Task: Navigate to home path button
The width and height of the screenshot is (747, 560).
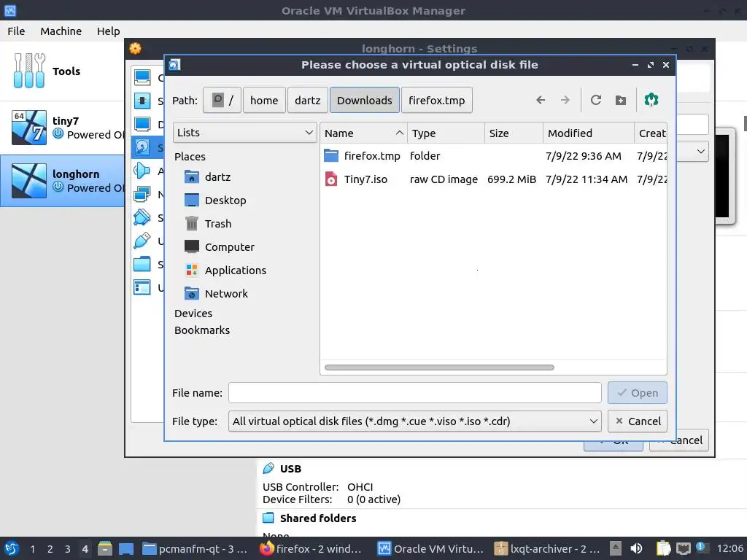Action: [264, 100]
